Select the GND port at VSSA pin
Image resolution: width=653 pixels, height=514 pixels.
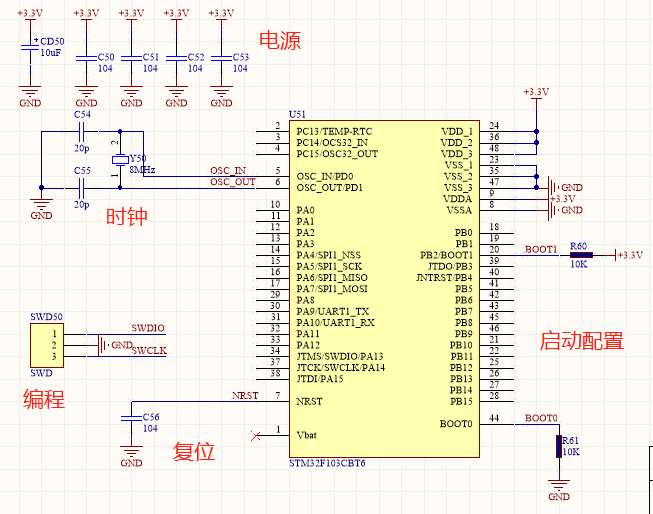click(565, 210)
